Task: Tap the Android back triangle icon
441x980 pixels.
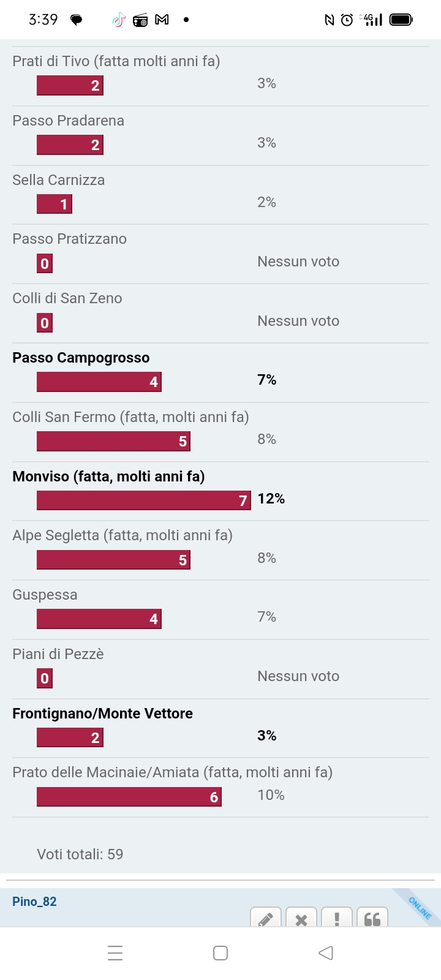Action: click(x=326, y=953)
